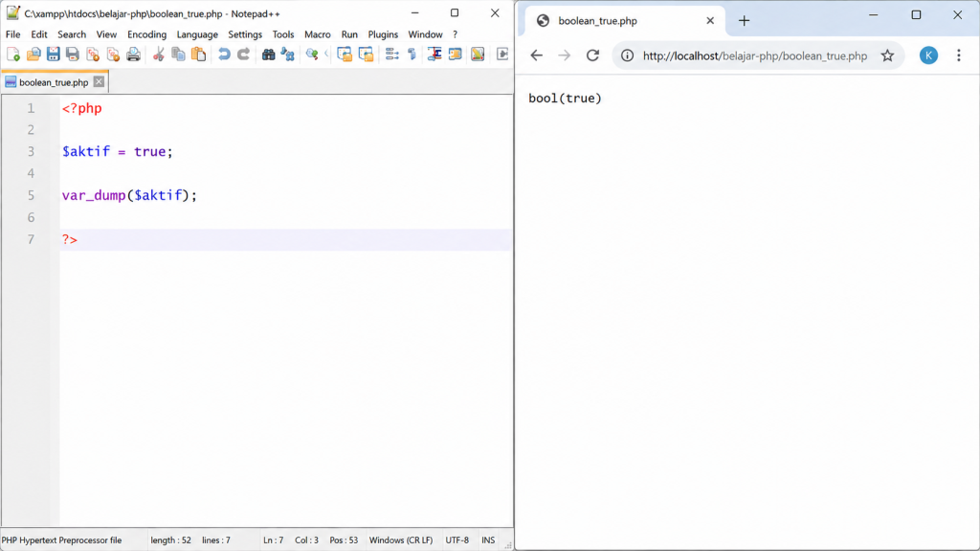
Task: Click the last visible Notepad++ toolbar icon
Action: 501,55
